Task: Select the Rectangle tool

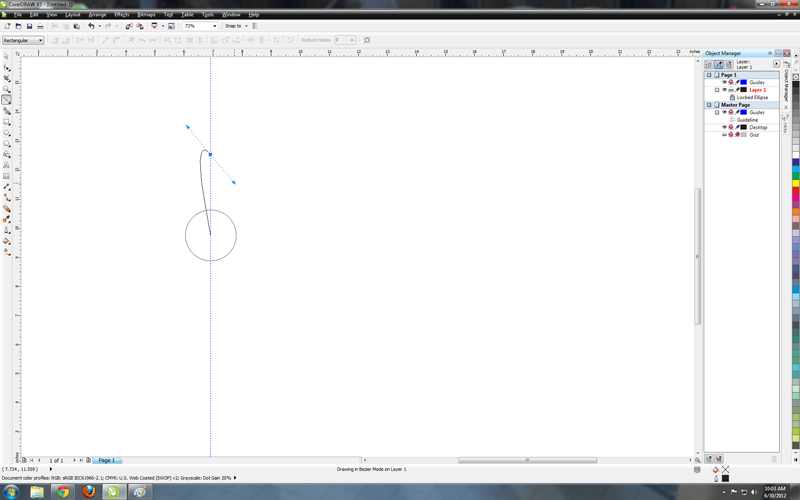Action: pyautogui.click(x=7, y=122)
